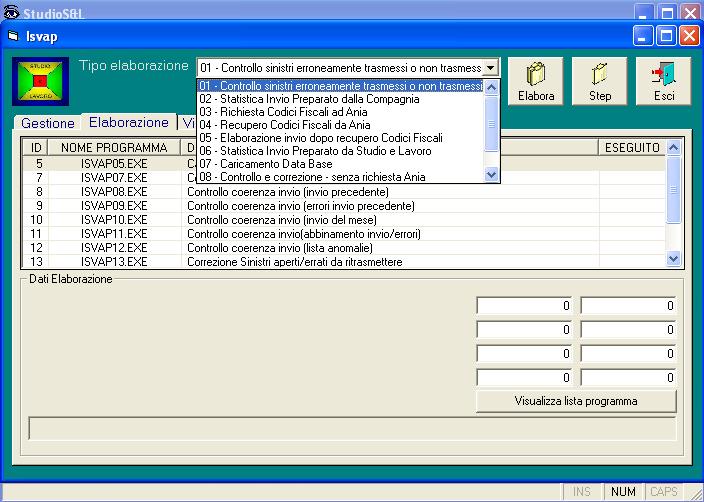The height and width of the screenshot is (502, 704).
Task: Switch to the Gestione tab
Action: pos(48,123)
